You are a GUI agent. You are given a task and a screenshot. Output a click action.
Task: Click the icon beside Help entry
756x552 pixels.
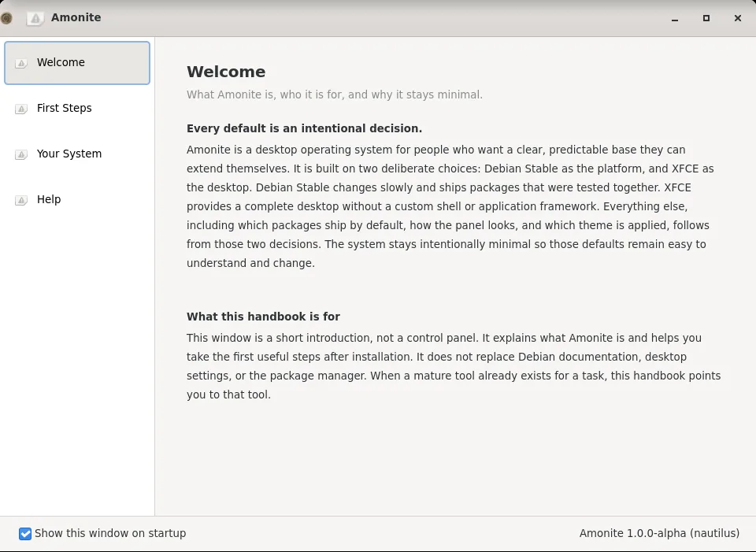(x=21, y=199)
